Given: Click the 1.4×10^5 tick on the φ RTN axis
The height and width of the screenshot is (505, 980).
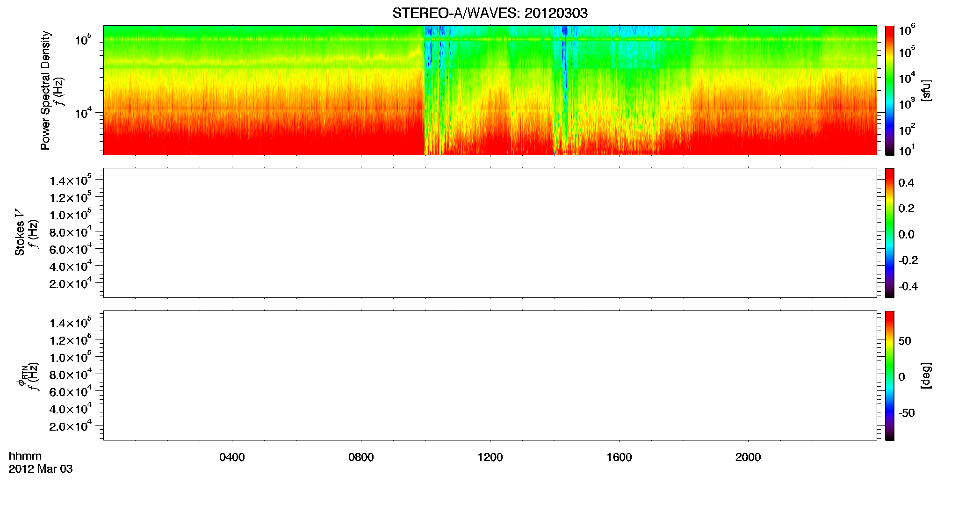Looking at the screenshot, I should [x=71, y=323].
